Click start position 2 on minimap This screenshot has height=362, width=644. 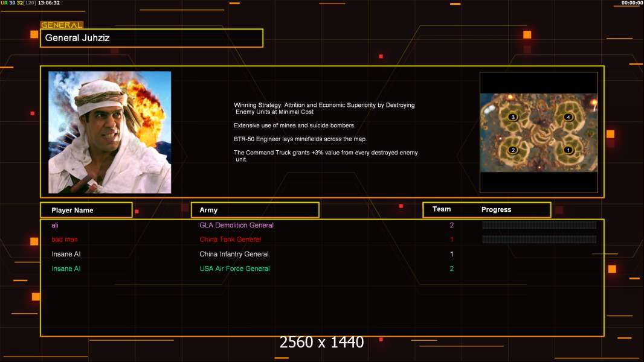click(512, 150)
